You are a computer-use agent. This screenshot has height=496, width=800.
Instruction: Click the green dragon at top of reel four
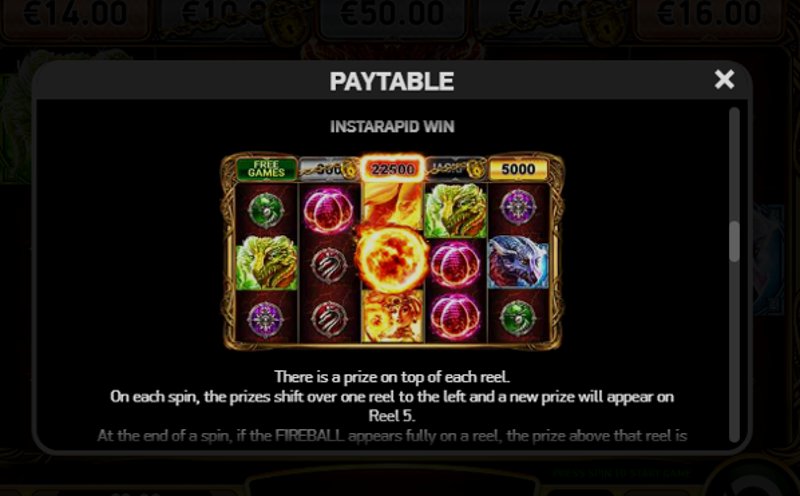(455, 210)
